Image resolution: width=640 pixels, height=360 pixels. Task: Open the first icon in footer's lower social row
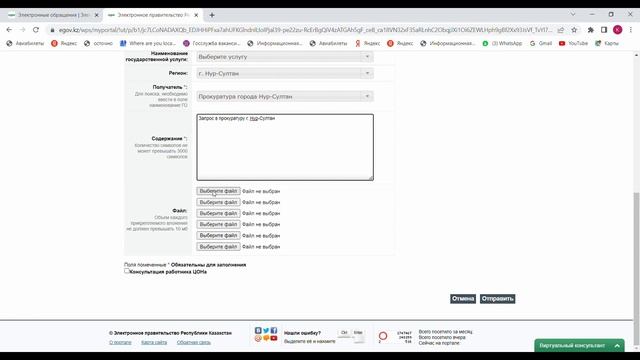(258, 338)
